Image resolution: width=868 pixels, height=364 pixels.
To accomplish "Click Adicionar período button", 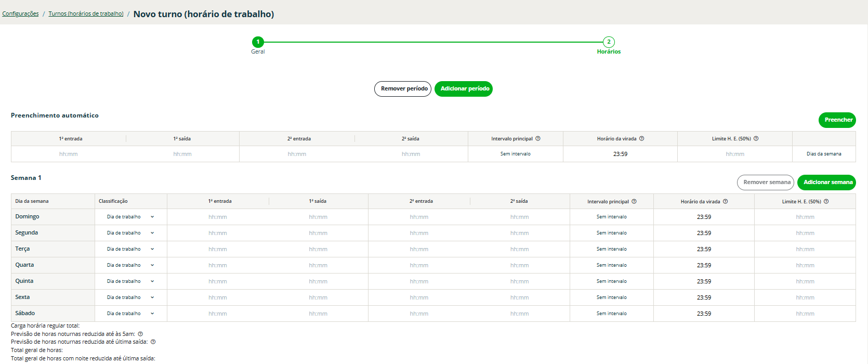I will pyautogui.click(x=464, y=89).
